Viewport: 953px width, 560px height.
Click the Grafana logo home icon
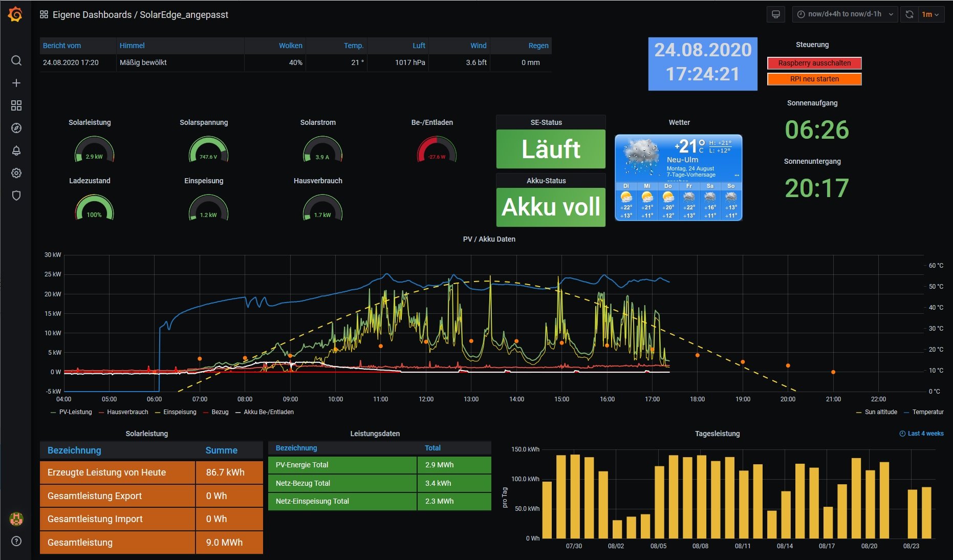15,14
